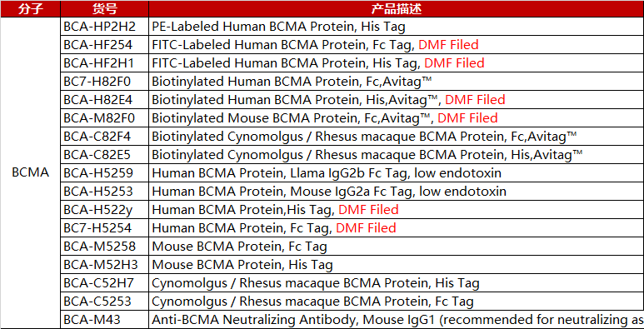This screenshot has width=644, height=329.
Task: Select the BCA-HF2H1 catalog cell
Action: [x=104, y=62]
